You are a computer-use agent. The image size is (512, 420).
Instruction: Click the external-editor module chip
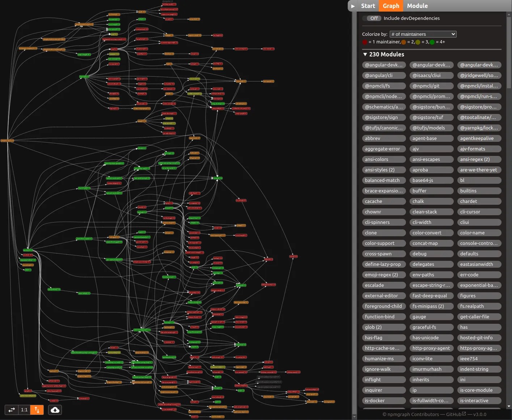384,296
